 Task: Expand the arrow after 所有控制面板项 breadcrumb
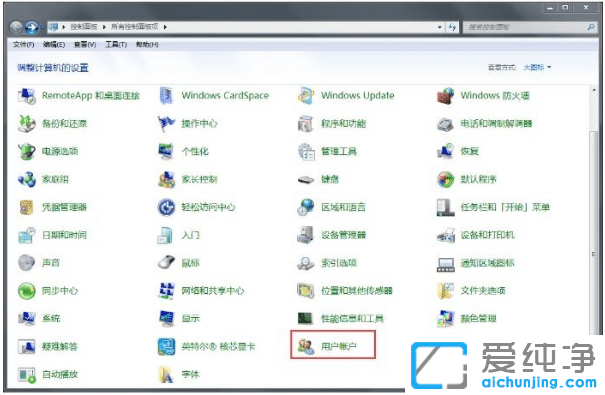pyautogui.click(x=165, y=27)
